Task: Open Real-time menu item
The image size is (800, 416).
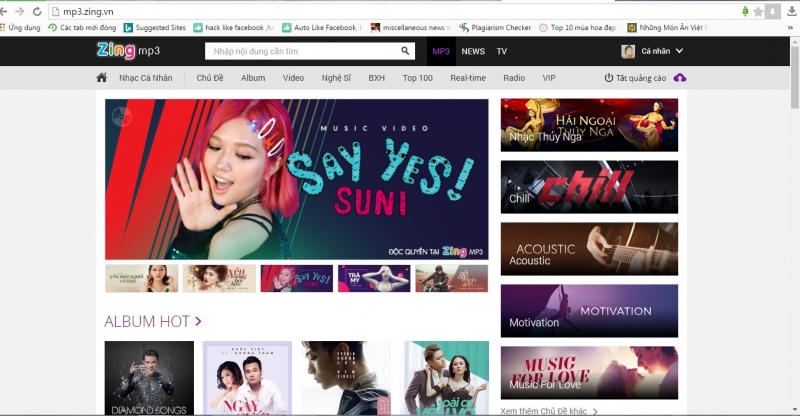Action: pyautogui.click(x=468, y=78)
